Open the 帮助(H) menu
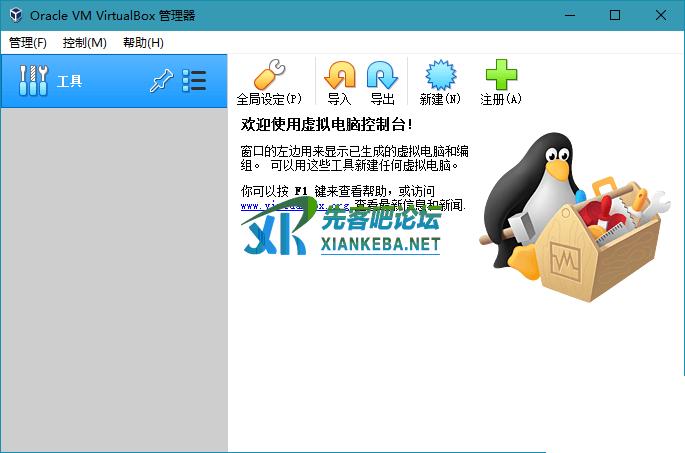Screen dimensions: 685x453 tap(143, 43)
